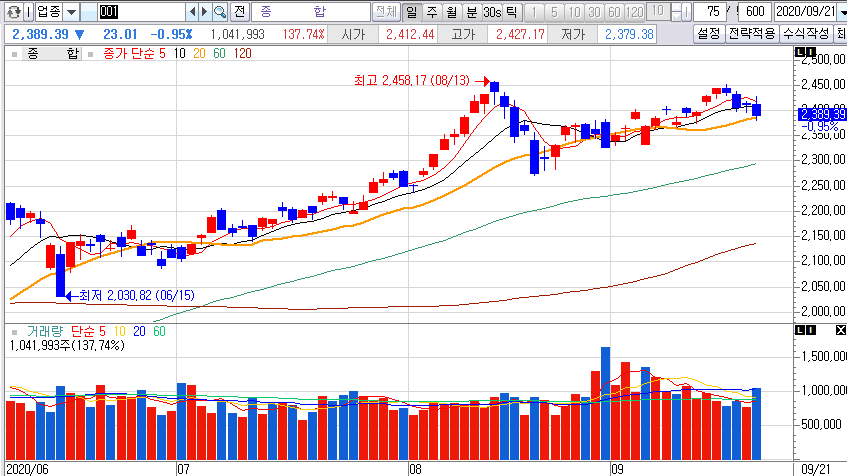Viewport: 847px width, 476px height.
Task: Click the 전체 toggle button
Action: pos(386,11)
